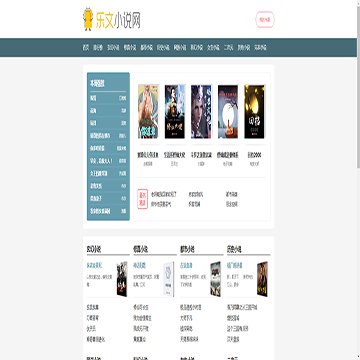Open 都市小说 in the navigation bar
Viewport: 360px width, 360px height.
point(147,48)
